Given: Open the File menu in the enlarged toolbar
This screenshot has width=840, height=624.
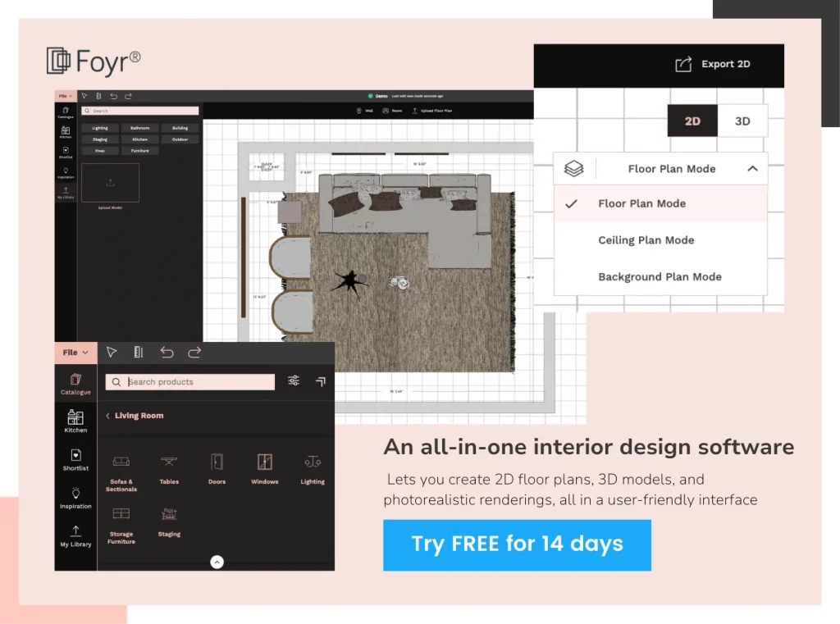Looking at the screenshot, I should point(75,353).
